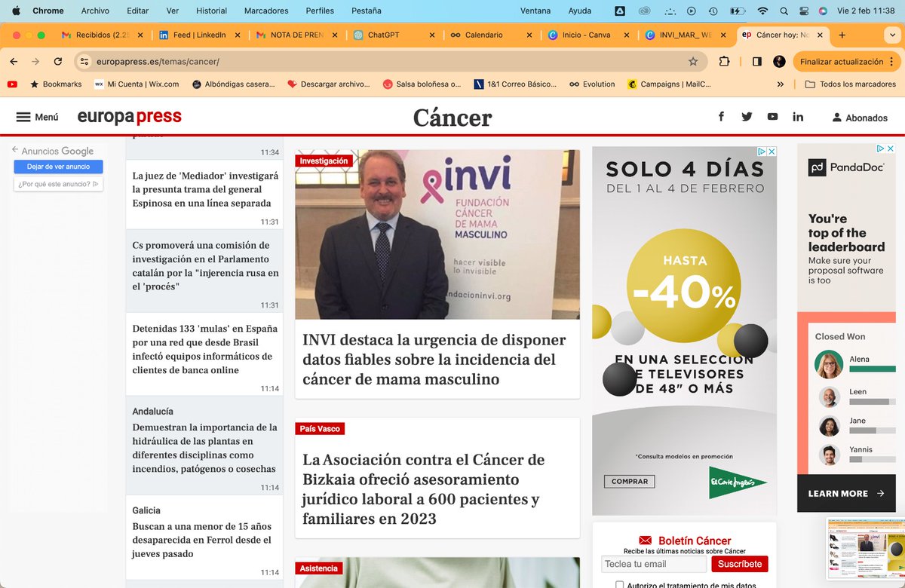Viewport: 905px width, 588px height.
Task: Open Evolution bookmark
Action: pos(592,84)
